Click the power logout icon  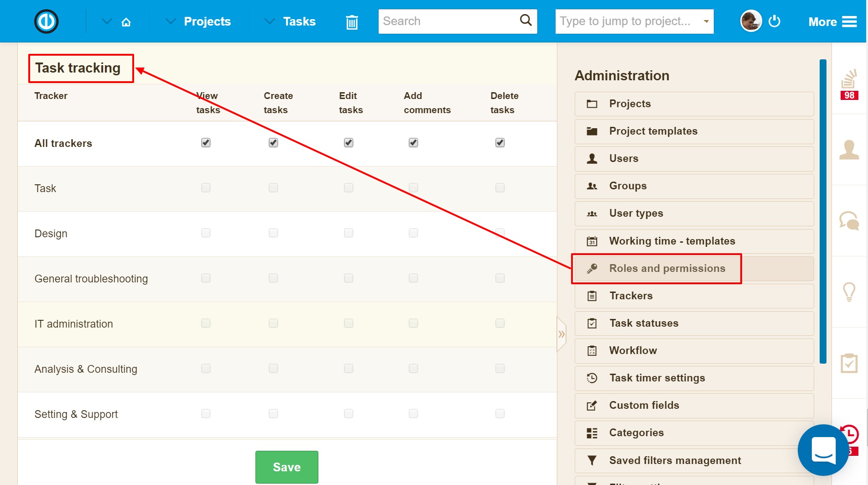click(x=774, y=21)
